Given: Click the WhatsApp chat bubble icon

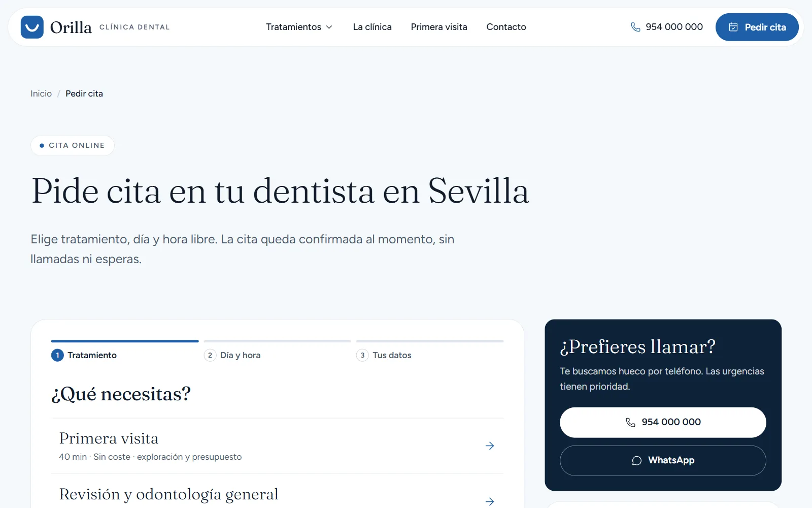Looking at the screenshot, I should (637, 460).
